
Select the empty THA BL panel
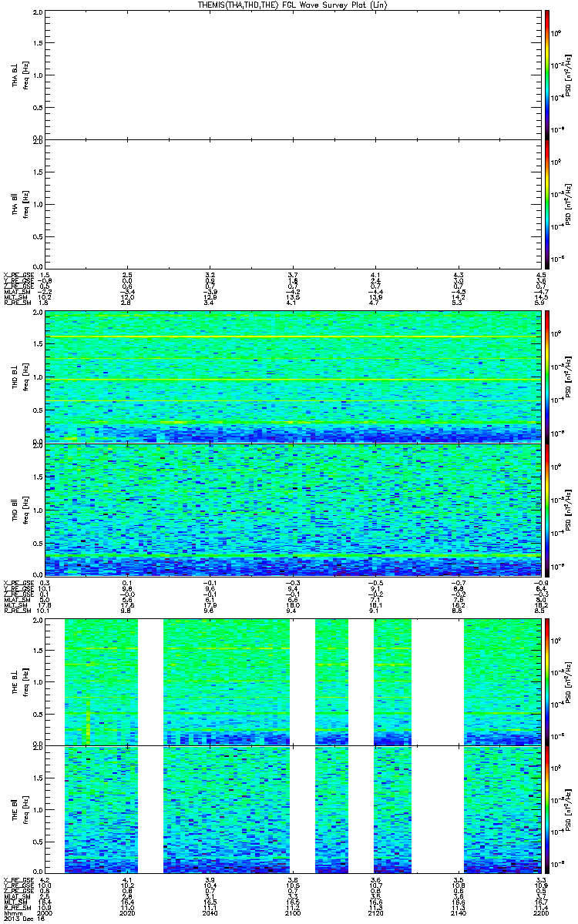click(x=292, y=75)
